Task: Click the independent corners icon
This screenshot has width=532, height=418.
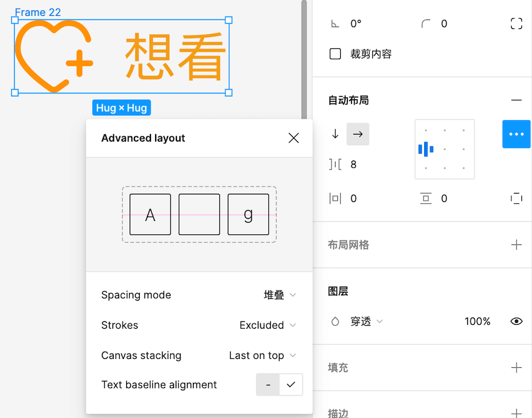Action: (x=516, y=24)
